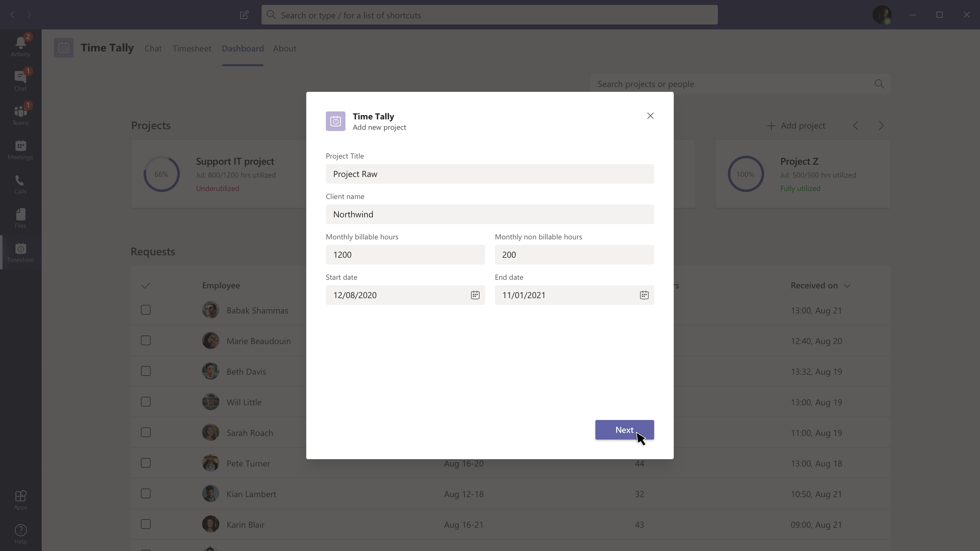Minimize the Teams window
The height and width of the screenshot is (551, 980).
tap(912, 15)
